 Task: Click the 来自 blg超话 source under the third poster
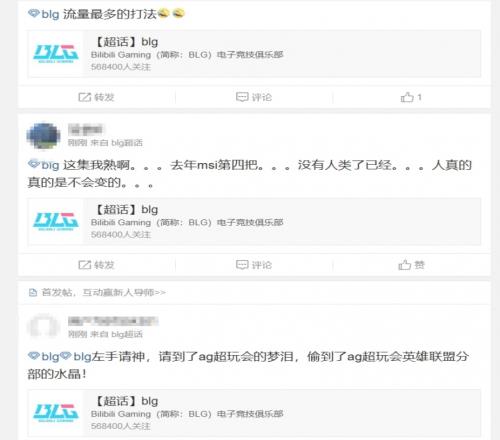click(x=117, y=334)
